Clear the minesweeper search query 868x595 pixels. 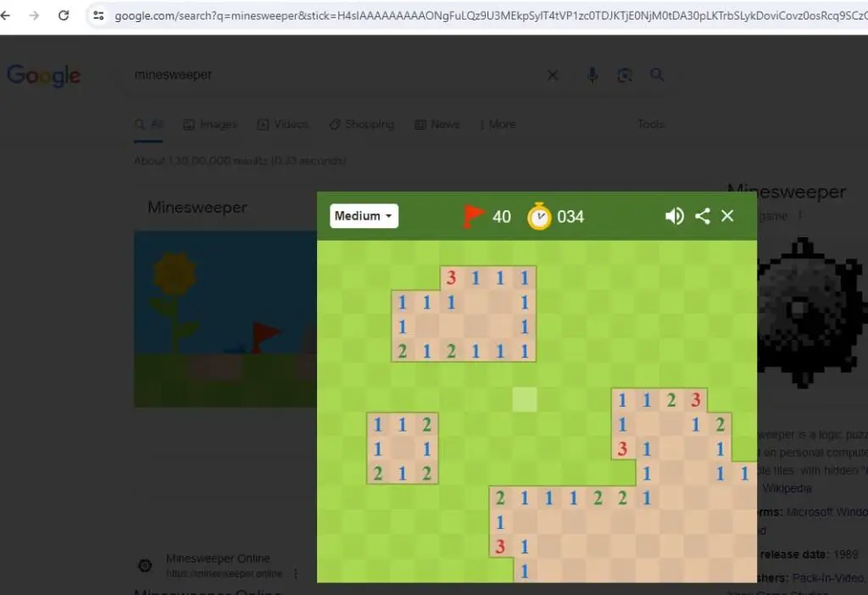pyautogui.click(x=553, y=75)
